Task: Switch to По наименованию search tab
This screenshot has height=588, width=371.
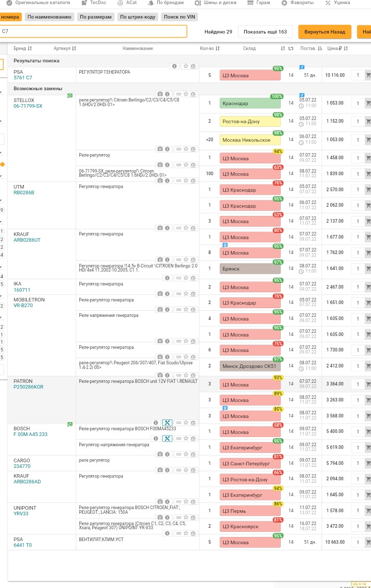Action: 49,17
